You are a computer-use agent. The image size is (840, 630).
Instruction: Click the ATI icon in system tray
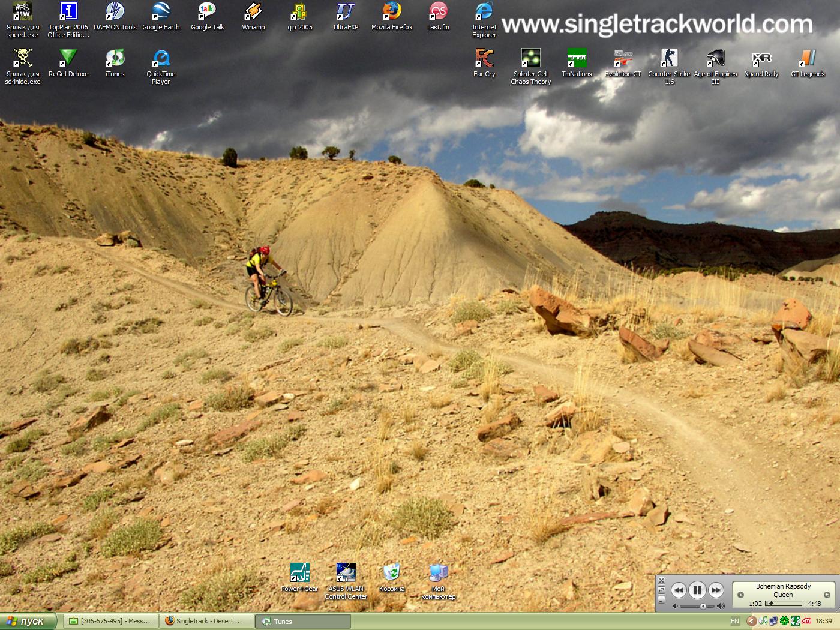807,621
